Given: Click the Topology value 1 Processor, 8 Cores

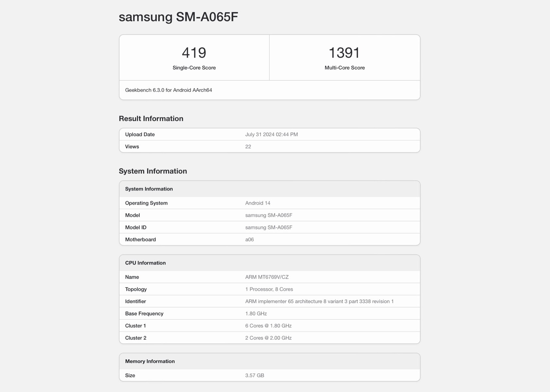Looking at the screenshot, I should (269, 289).
